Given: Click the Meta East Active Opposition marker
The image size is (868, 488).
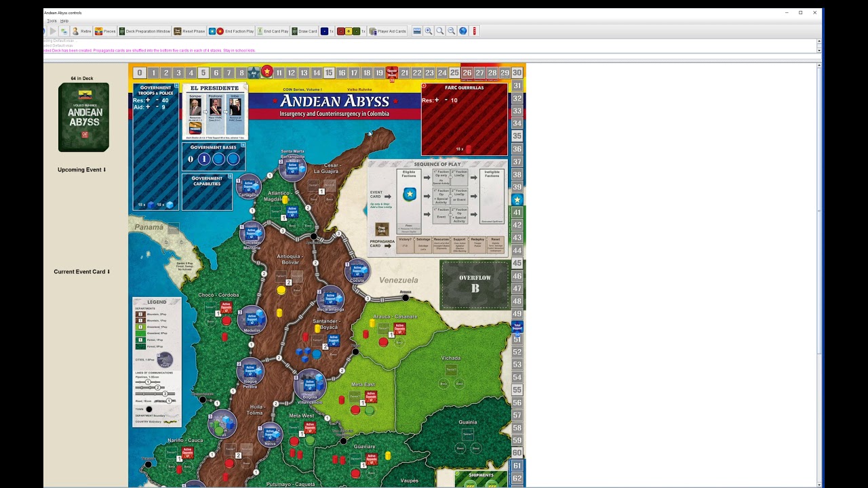Looking at the screenshot, I should coord(371,396).
